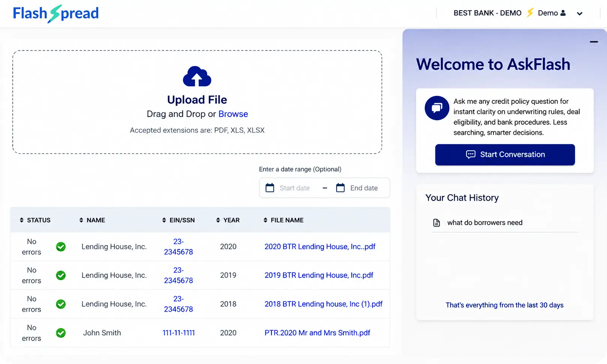Viewport: 607px width, 364px height.
Task: Sort table by EIN/SSN column
Action: [178, 220]
